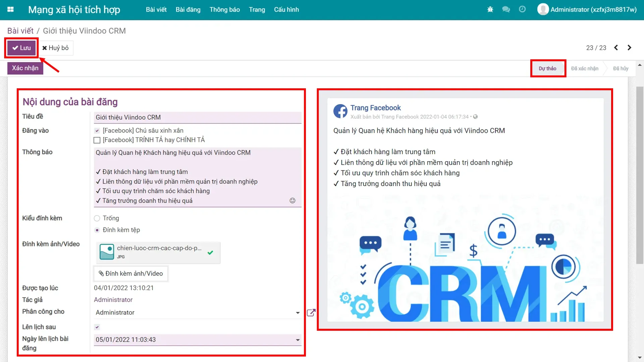
Task: Open the Cấu hình menu
Action: (x=286, y=9)
